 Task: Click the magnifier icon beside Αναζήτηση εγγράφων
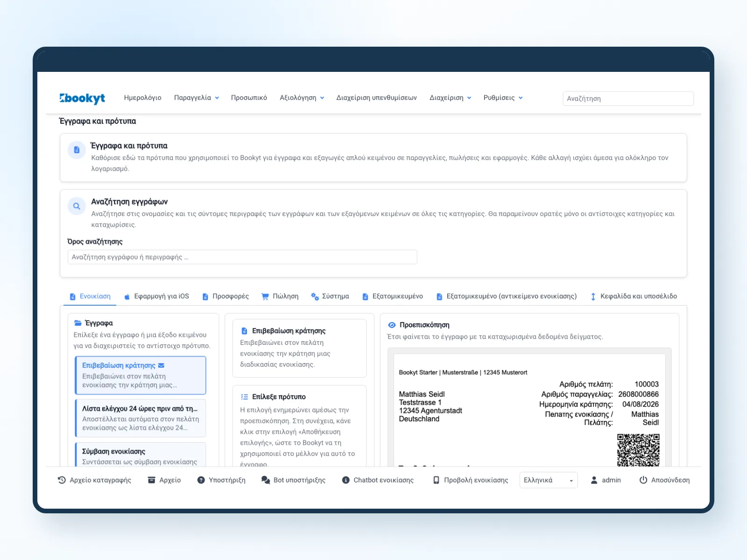tap(77, 206)
